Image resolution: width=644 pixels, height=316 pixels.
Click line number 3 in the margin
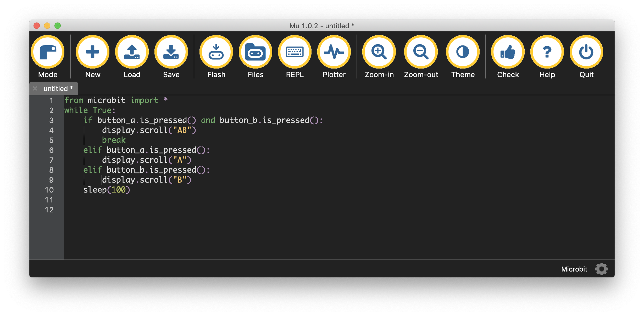tap(51, 120)
